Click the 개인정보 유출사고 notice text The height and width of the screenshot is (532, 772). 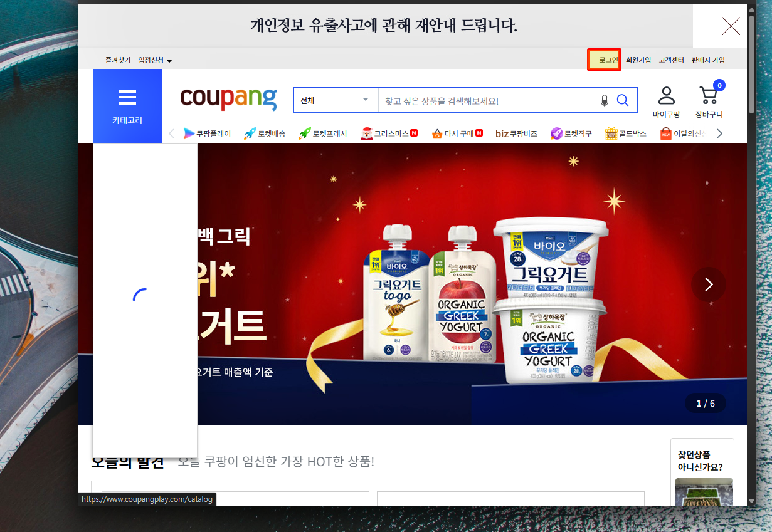(x=384, y=26)
